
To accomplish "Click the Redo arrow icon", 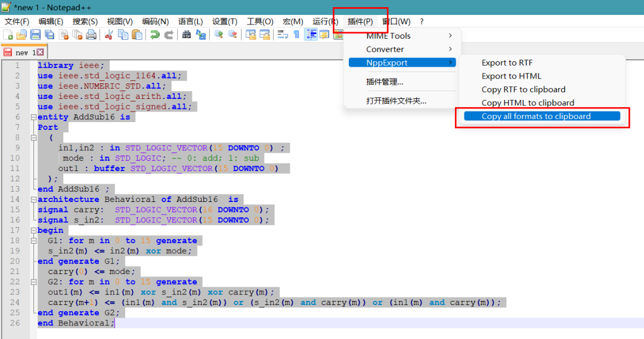I will point(168,35).
